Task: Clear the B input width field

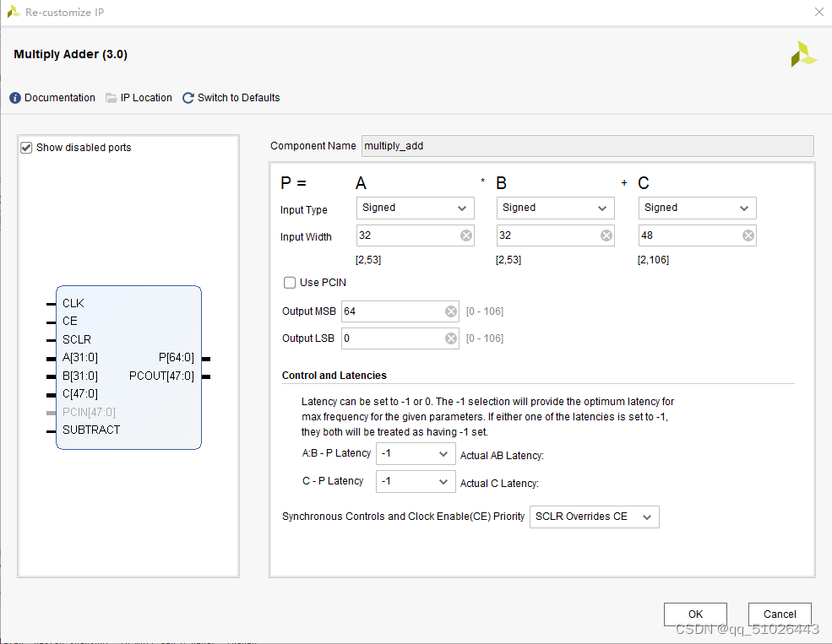Action: [x=606, y=235]
